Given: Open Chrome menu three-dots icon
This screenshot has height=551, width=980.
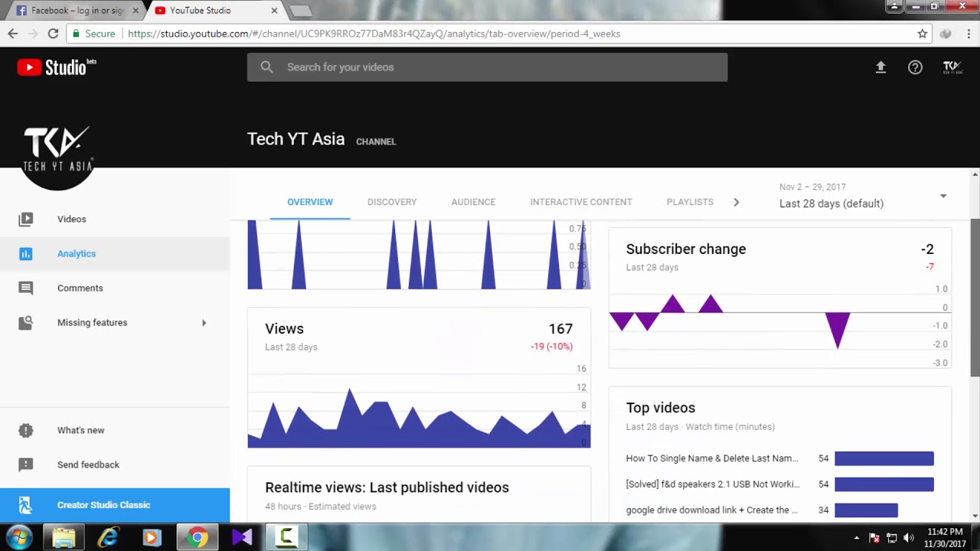Looking at the screenshot, I should pyautogui.click(x=968, y=34).
